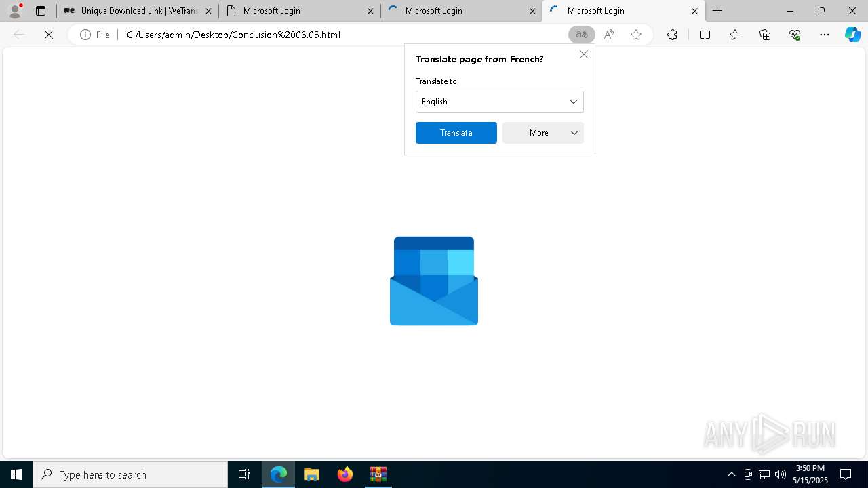Click the blue Translate button

point(456,133)
